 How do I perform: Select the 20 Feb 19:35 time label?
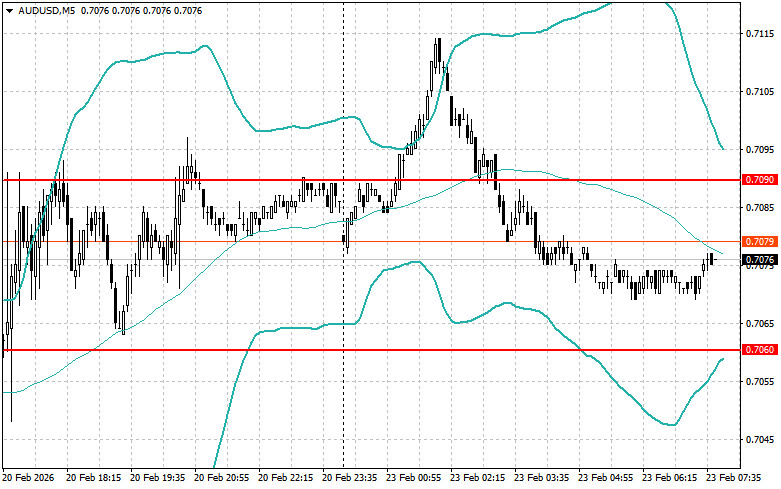coord(157,478)
